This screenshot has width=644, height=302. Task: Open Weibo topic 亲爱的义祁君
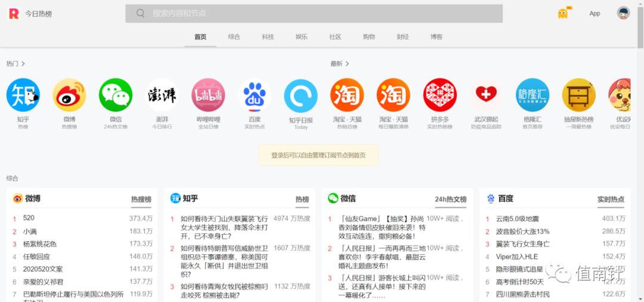tap(43, 282)
